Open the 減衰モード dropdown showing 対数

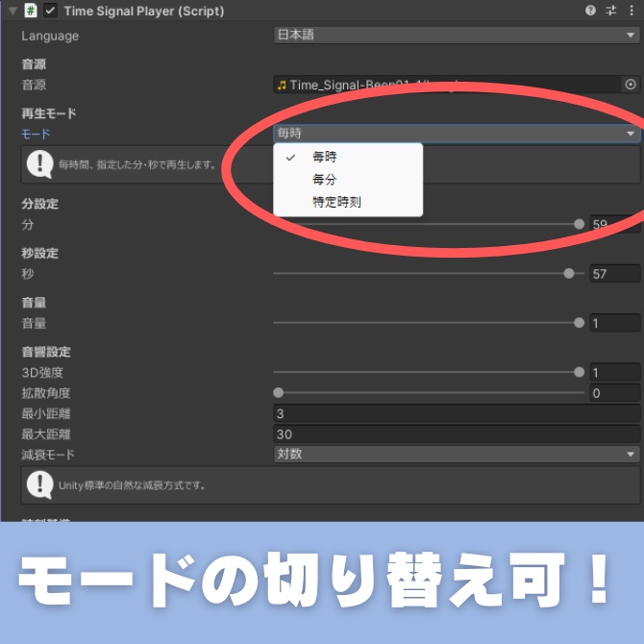457,455
